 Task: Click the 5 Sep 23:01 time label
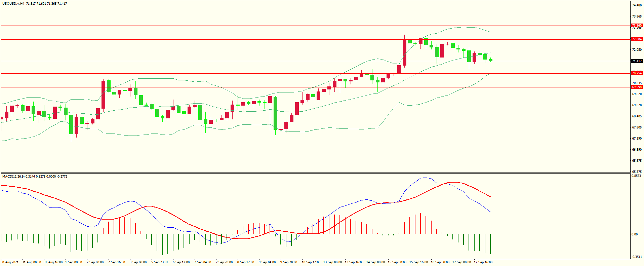[x=160, y=262]
